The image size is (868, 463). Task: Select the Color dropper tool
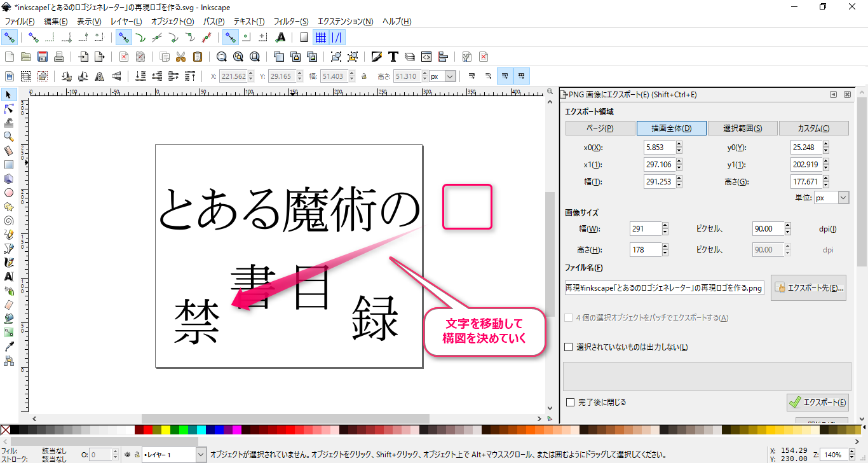9,347
